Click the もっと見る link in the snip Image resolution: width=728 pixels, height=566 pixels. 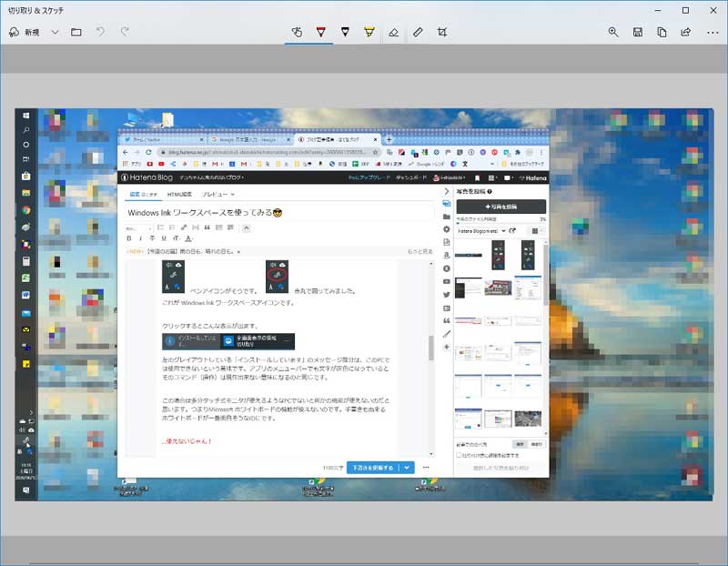click(420, 251)
